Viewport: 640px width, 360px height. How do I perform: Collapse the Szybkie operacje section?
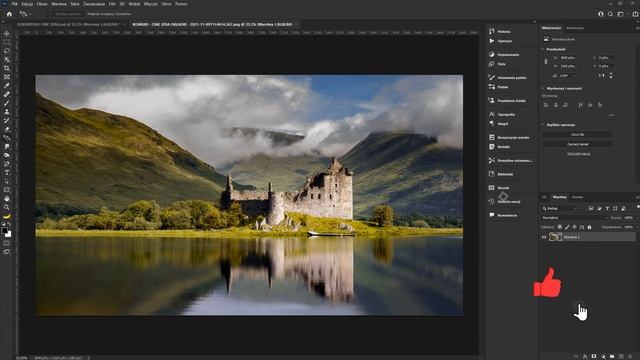[x=543, y=125]
